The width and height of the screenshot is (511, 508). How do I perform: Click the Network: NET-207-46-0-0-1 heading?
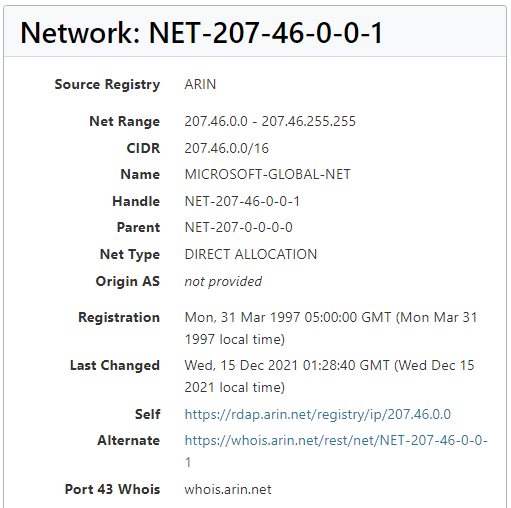201,33
